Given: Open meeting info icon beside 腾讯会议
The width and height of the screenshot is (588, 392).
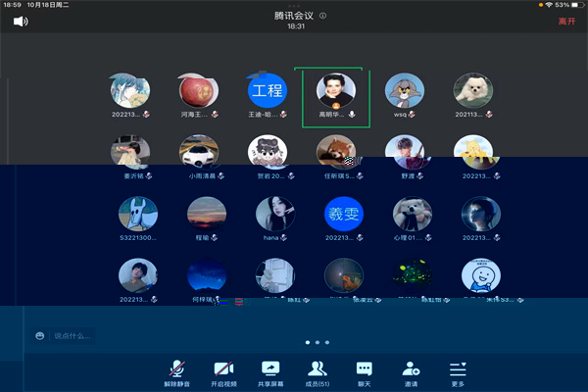Looking at the screenshot, I should [x=322, y=16].
